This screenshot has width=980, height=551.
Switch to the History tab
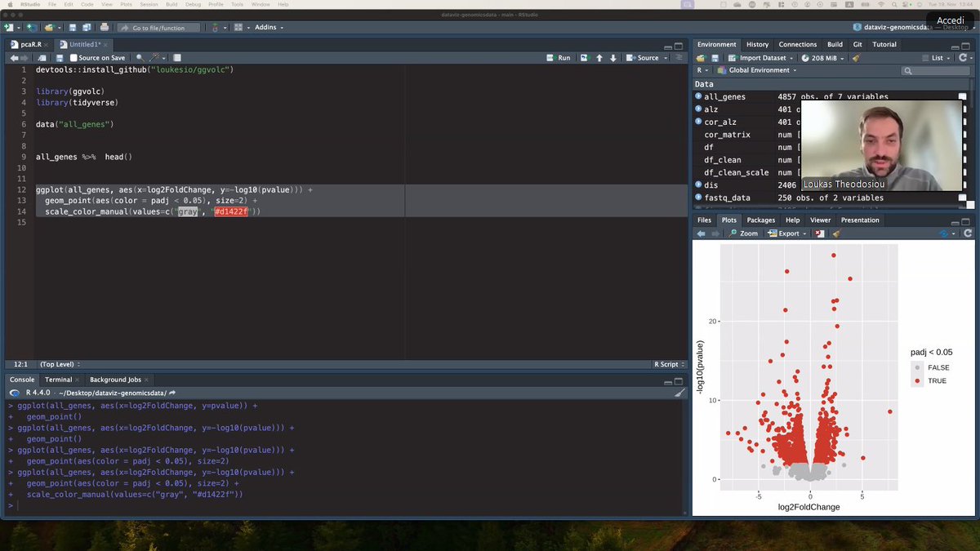pyautogui.click(x=757, y=44)
